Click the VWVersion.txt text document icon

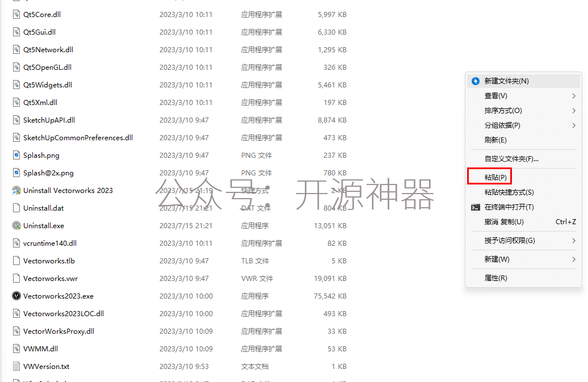(x=16, y=367)
